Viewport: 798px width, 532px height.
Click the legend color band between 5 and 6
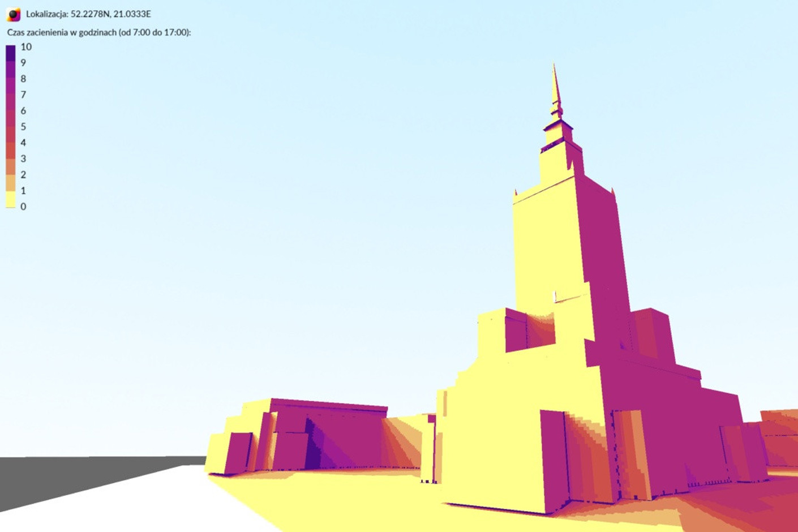click(x=11, y=119)
